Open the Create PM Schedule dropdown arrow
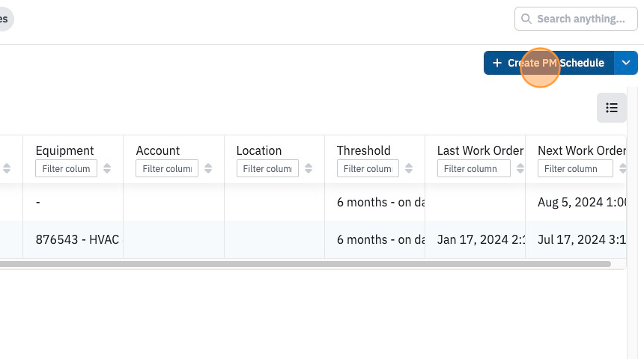Screen dimensions: 644x359 [x=626, y=63]
